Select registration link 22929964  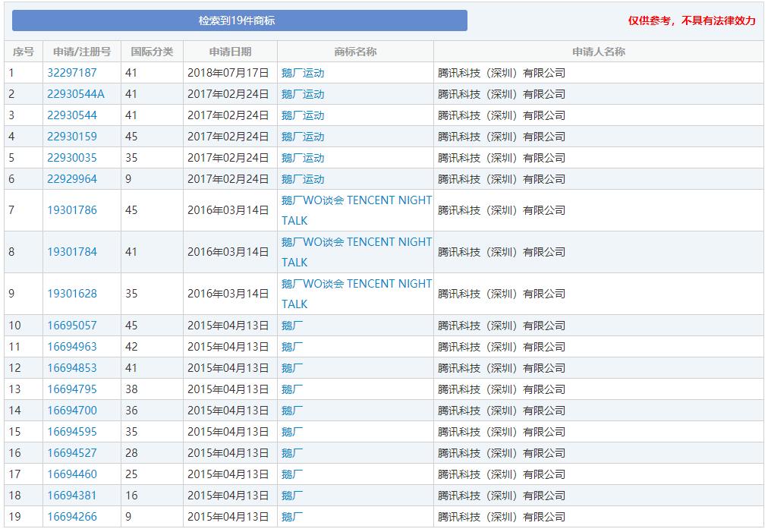pyautogui.click(x=72, y=179)
